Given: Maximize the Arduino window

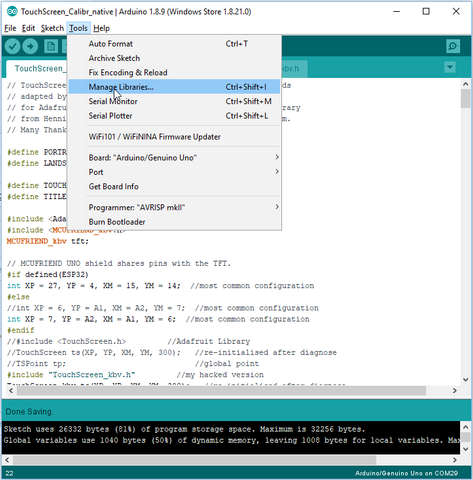Looking at the screenshot, I should [x=426, y=11].
